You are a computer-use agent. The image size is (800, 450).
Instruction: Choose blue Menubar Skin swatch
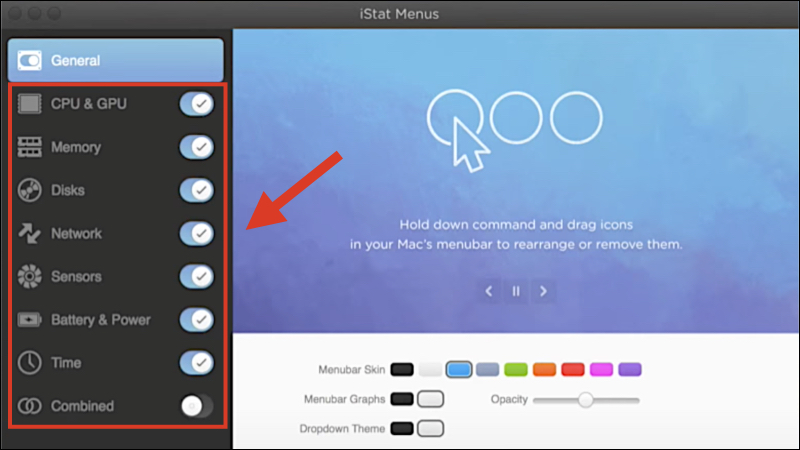[459, 369]
